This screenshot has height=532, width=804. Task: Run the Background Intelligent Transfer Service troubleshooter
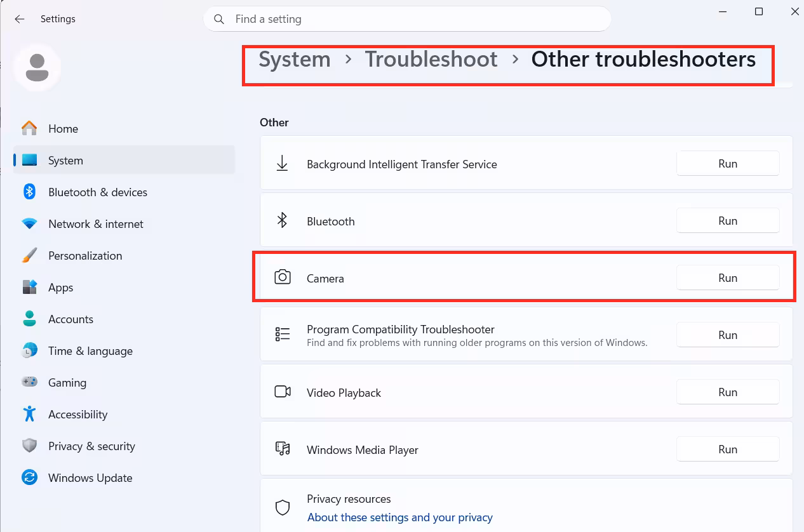[x=728, y=164]
